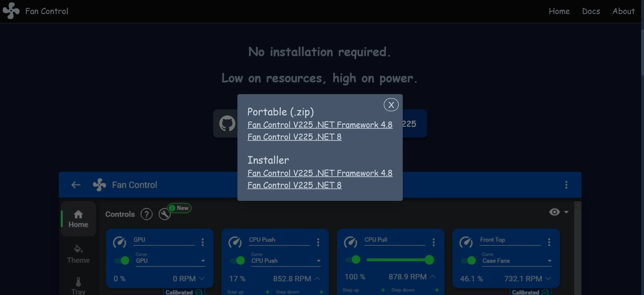Click the Fan Control logo in the navbar
The height and width of the screenshot is (295, 644).
coord(11,11)
